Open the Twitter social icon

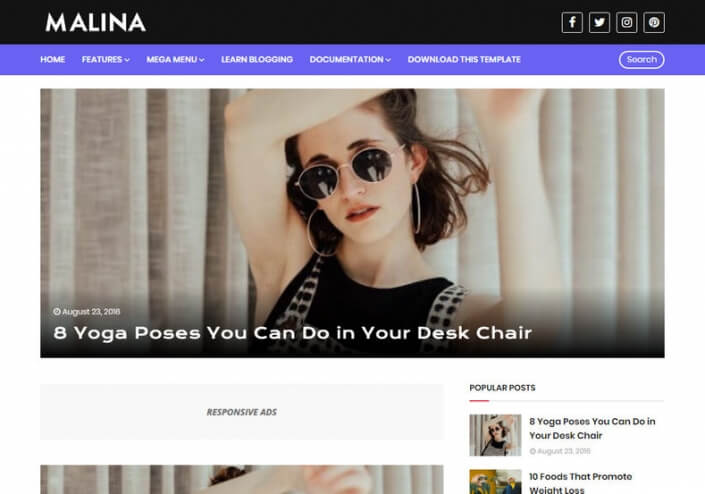599,22
